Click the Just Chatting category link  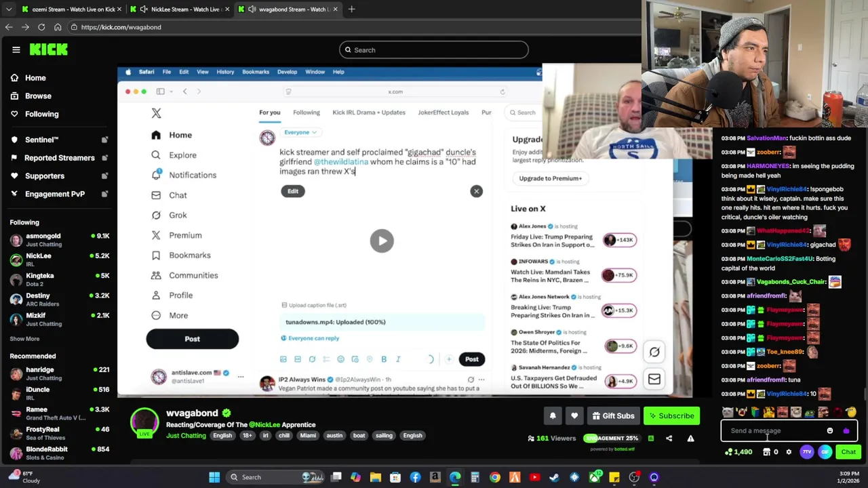(x=186, y=436)
